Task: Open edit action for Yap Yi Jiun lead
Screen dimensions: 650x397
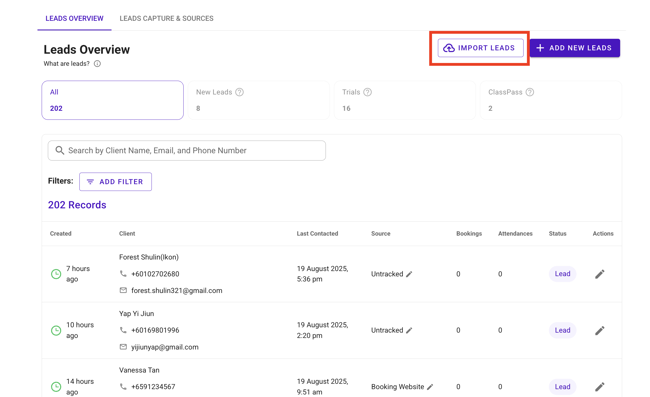Action: (x=599, y=330)
